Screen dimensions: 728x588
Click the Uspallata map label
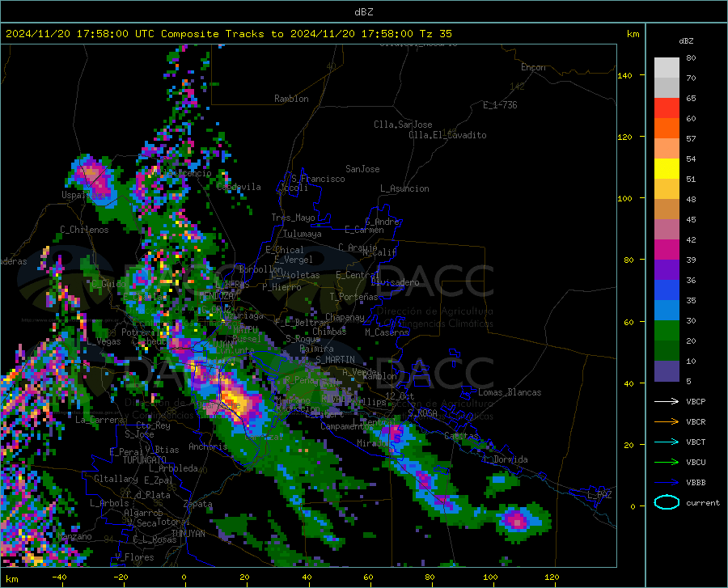click(x=83, y=196)
